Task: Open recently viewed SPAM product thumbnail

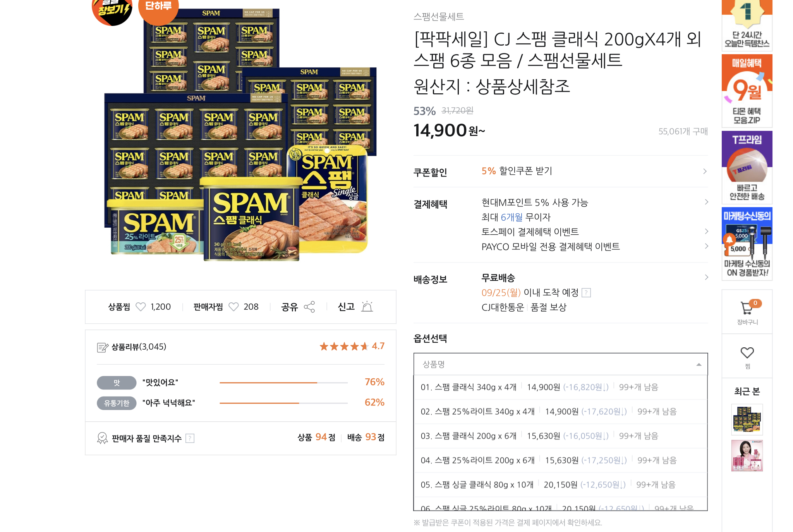Action: (x=747, y=420)
